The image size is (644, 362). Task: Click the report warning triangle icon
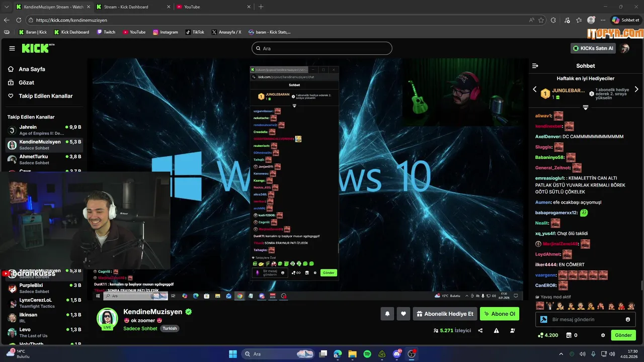(x=497, y=331)
